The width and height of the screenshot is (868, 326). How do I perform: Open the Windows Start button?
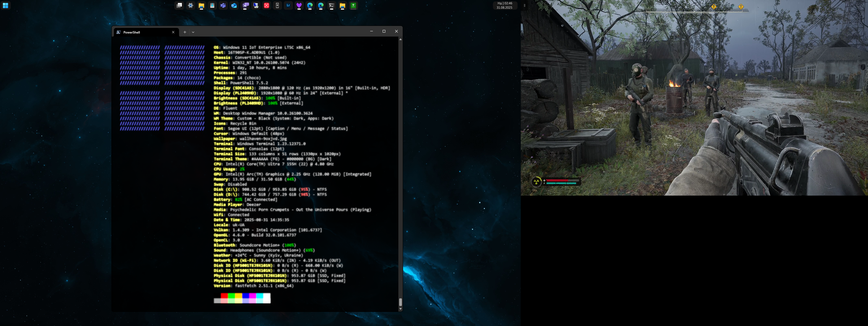[5, 5]
